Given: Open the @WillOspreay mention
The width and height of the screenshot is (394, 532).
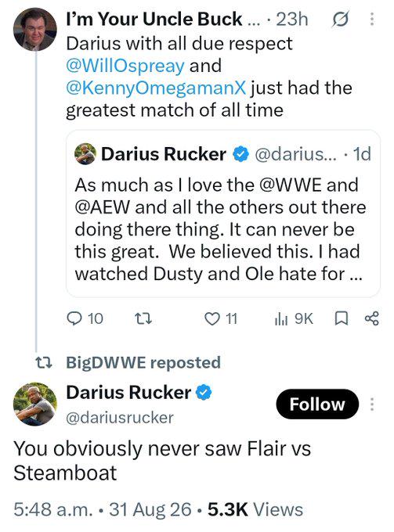Looking at the screenshot, I should coord(125,65).
